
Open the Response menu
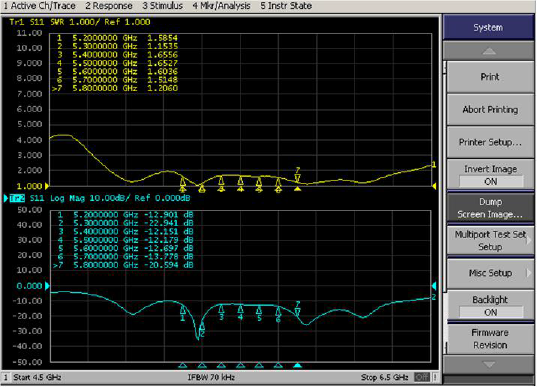pos(109,6)
